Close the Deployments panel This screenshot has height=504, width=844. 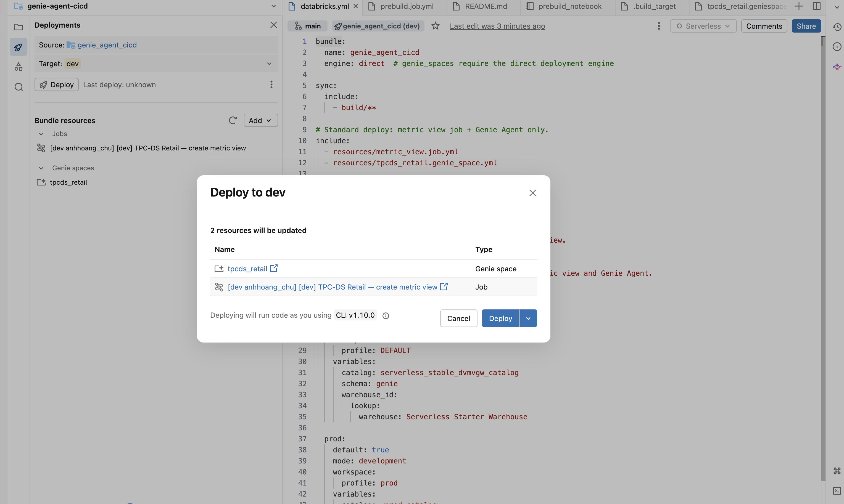coord(273,25)
